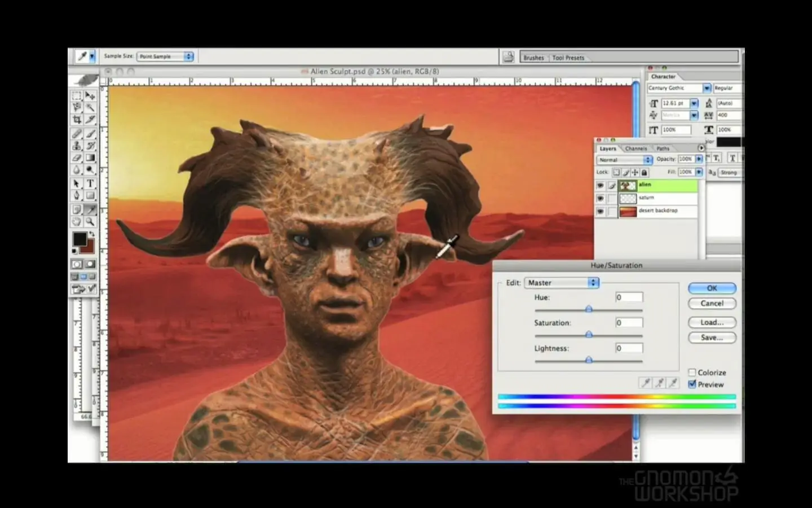Screen dimensions: 812x508
Task: Select the Path Selection tool
Action: pyautogui.click(x=77, y=183)
